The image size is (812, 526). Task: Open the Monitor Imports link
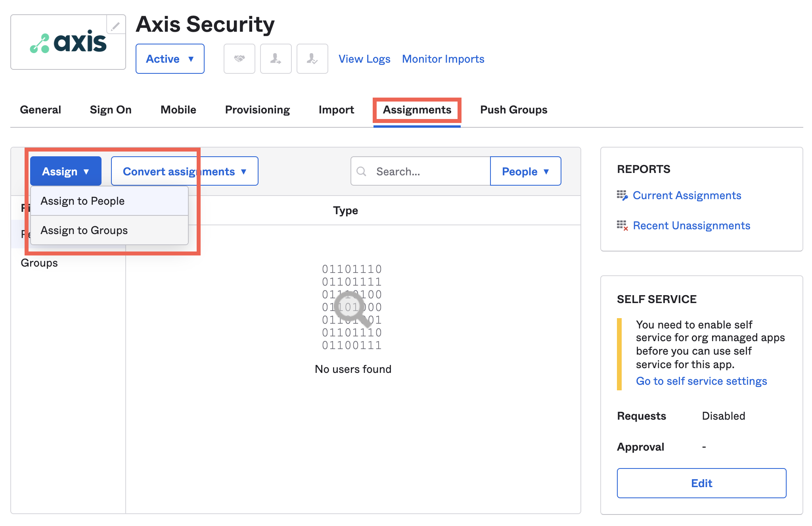click(443, 59)
